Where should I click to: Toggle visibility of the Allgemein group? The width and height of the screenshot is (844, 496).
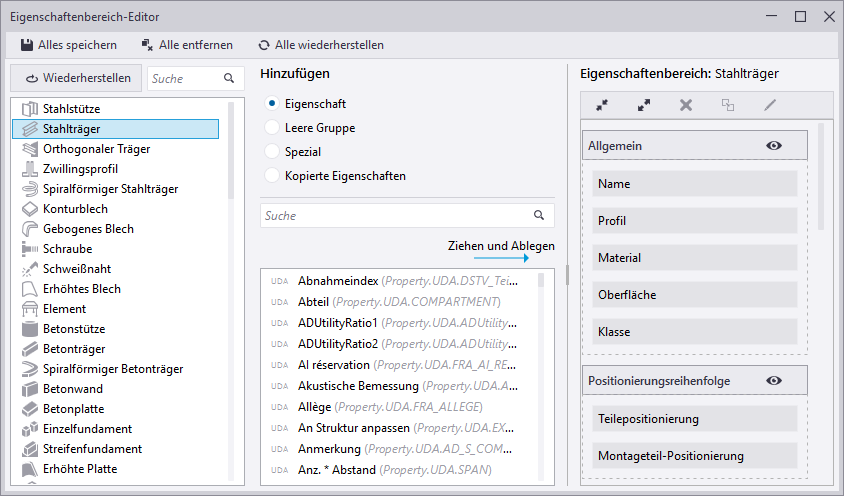[x=773, y=146]
